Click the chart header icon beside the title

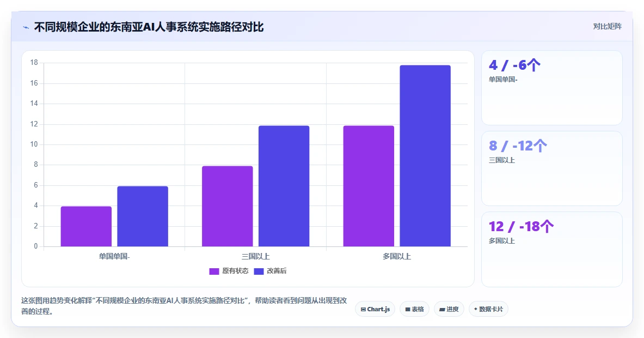[x=26, y=28]
